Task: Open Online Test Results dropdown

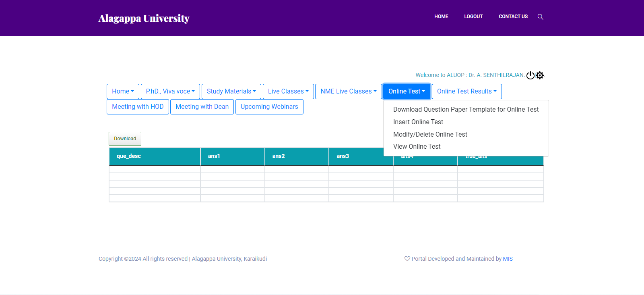Action: click(x=467, y=91)
